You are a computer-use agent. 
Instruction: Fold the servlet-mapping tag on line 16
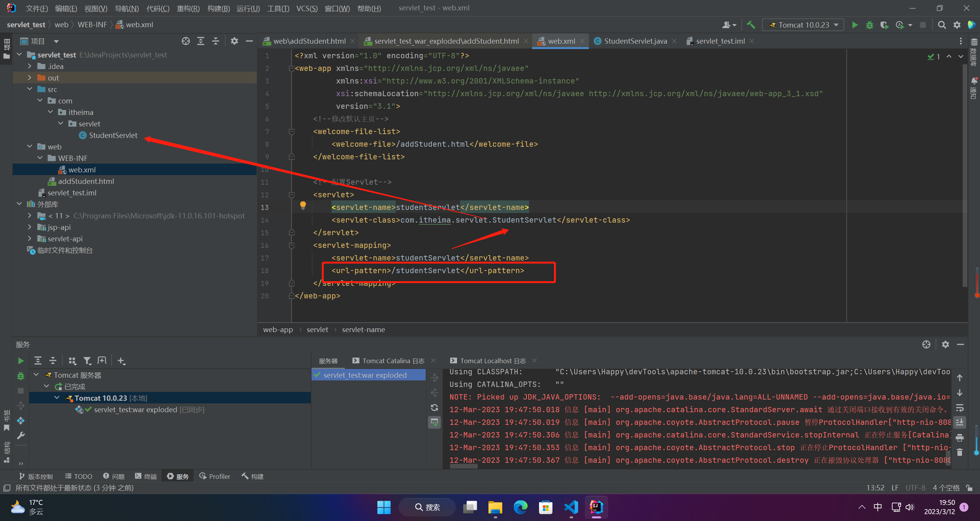point(292,245)
